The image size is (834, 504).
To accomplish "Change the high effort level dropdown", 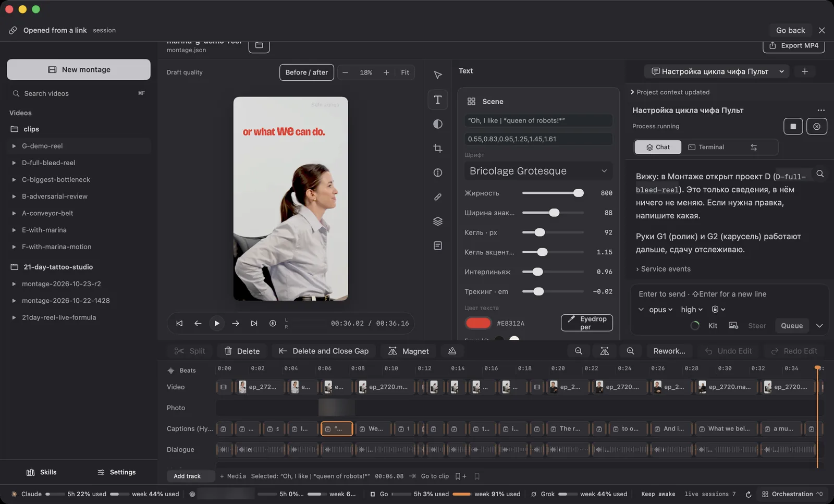I will click(x=692, y=310).
